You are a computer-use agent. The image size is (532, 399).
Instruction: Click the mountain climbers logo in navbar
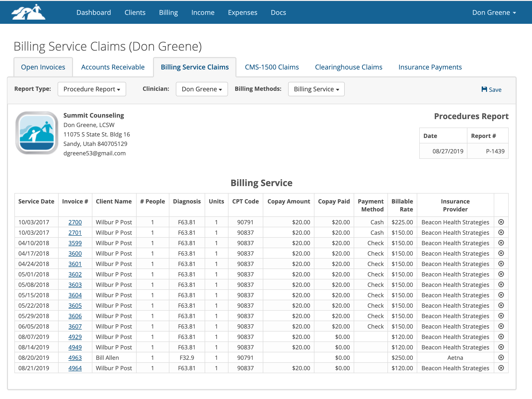point(28,12)
